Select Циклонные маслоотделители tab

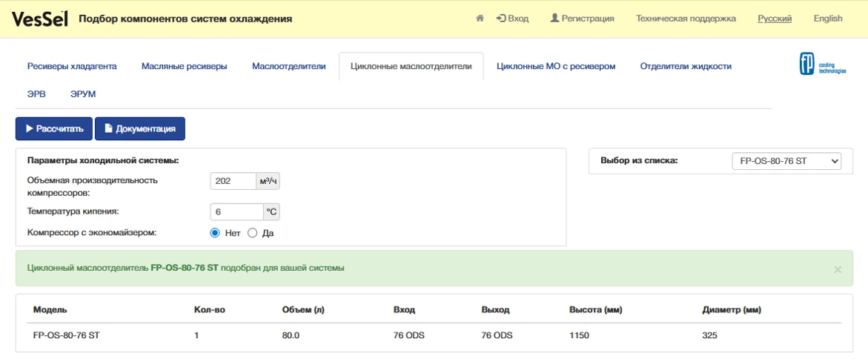pyautogui.click(x=411, y=66)
